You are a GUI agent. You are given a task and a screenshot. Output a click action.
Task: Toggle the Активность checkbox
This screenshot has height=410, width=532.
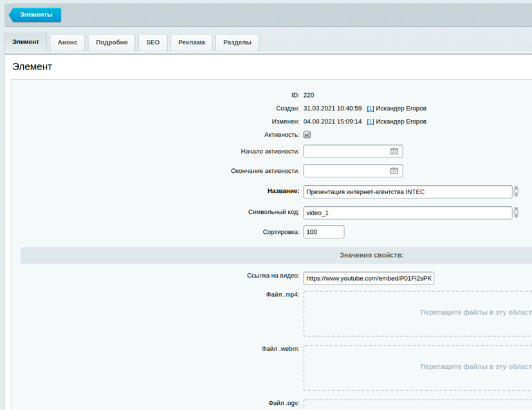click(307, 135)
